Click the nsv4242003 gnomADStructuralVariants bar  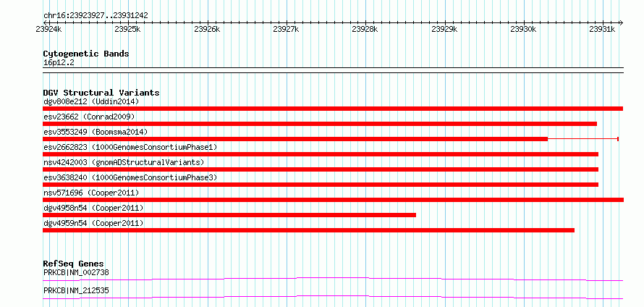(x=321, y=169)
